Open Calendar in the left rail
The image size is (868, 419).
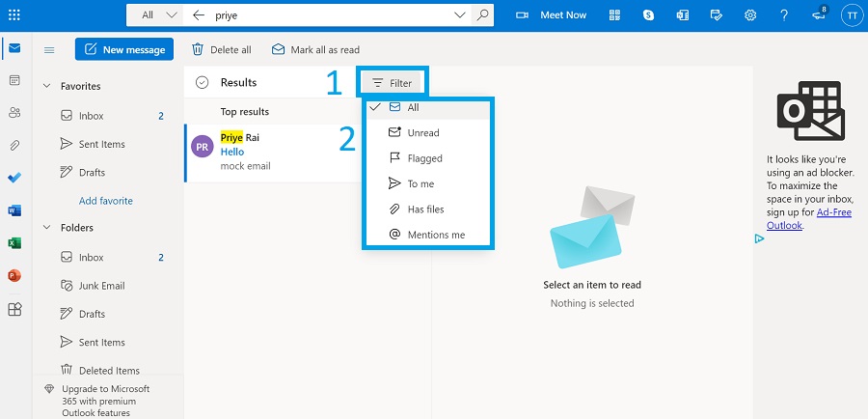point(14,80)
